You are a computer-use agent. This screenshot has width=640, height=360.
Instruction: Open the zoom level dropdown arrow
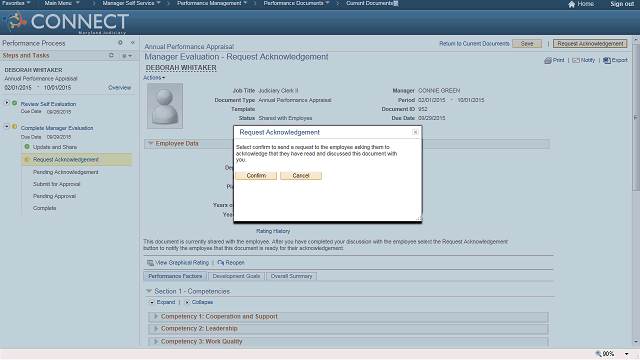point(627,353)
